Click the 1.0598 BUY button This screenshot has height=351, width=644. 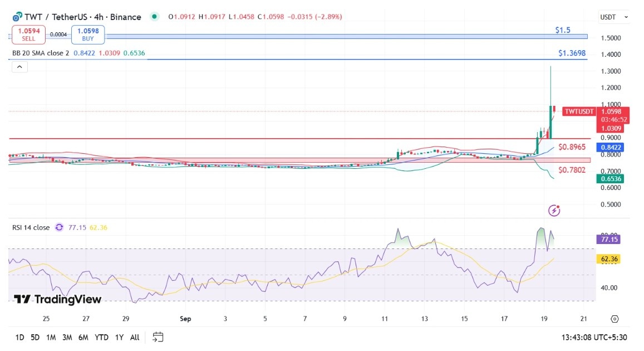pos(88,35)
